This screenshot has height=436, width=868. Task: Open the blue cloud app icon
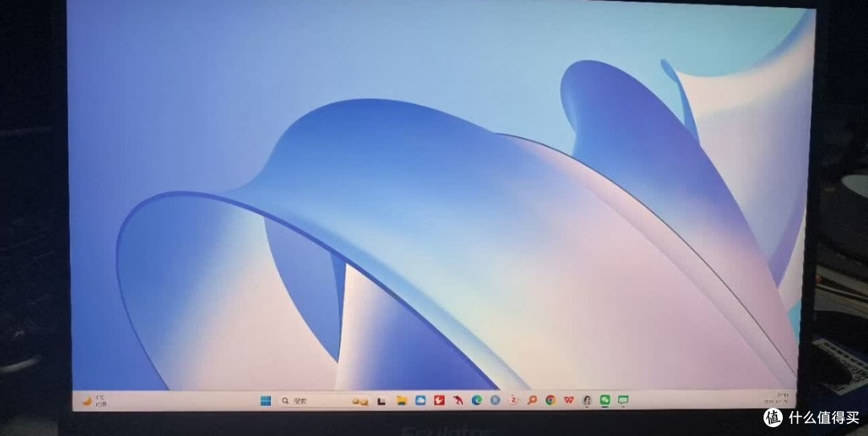pos(420,400)
